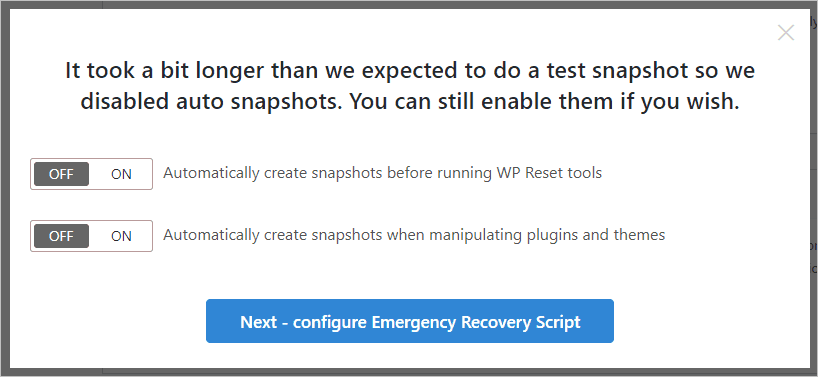This screenshot has width=818, height=377.
Task: Click "Automatically" in the second toggle's description
Action: (211, 235)
